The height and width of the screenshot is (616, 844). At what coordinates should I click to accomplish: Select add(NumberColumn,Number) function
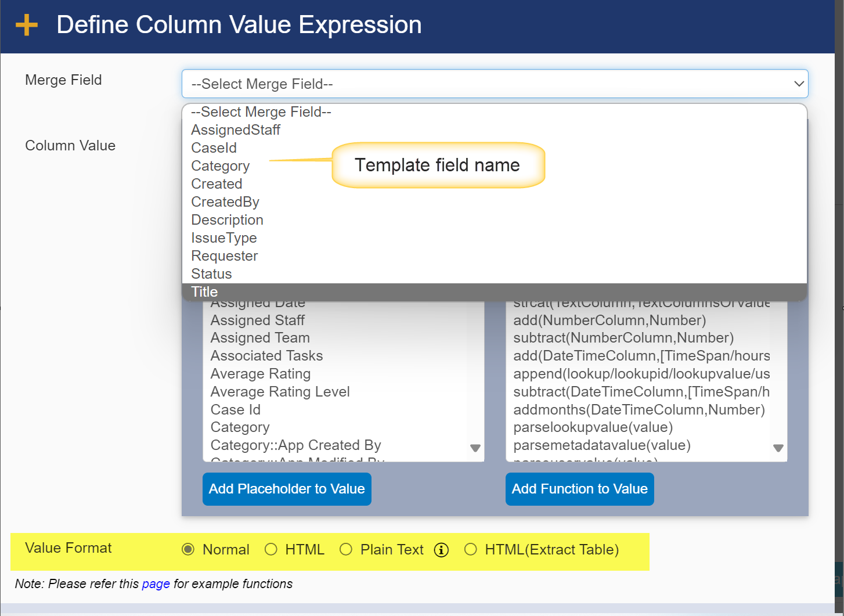(639, 320)
